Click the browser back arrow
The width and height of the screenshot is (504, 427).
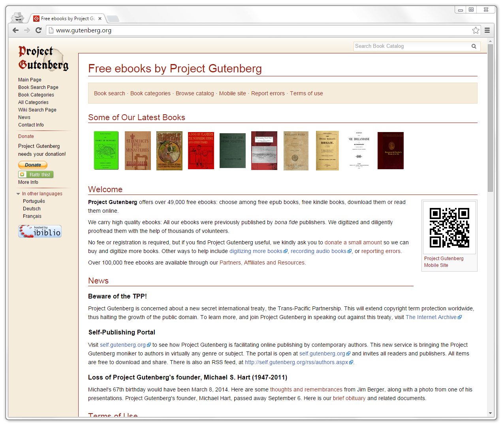[15, 30]
